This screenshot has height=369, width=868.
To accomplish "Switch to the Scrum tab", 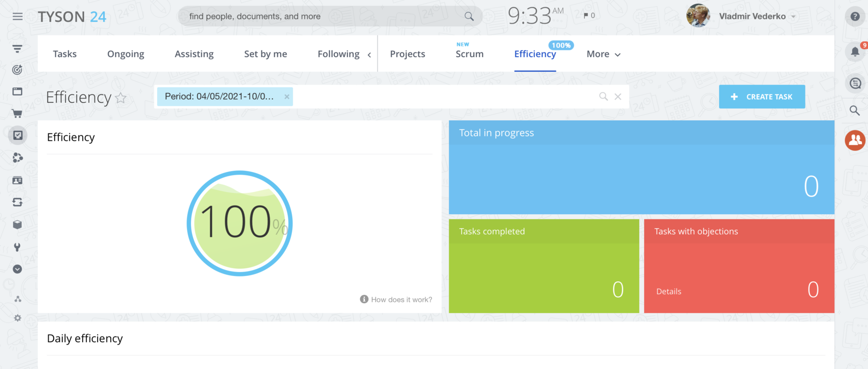I will pos(470,54).
